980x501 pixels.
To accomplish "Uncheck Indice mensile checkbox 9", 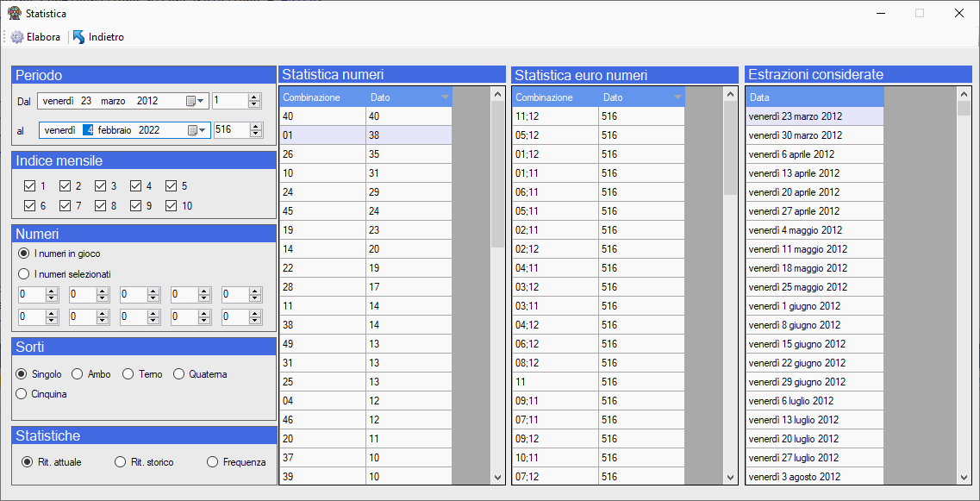I will coord(135,205).
